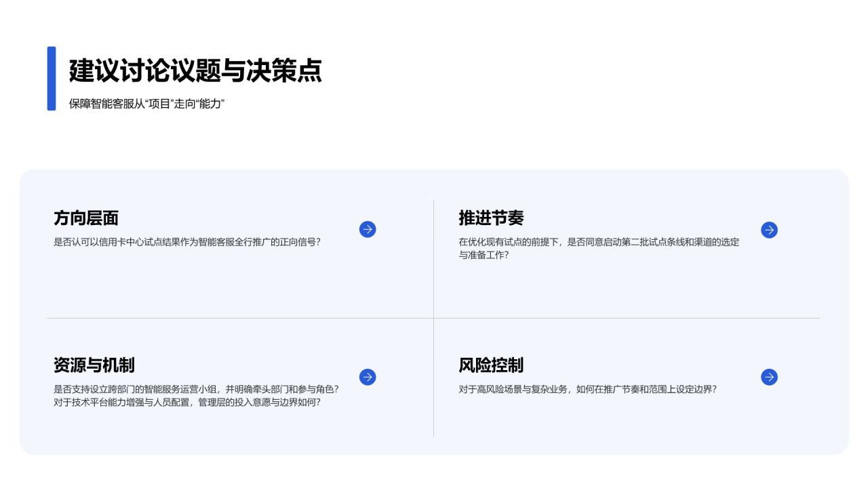868x488 pixels.
Task: Click the arrow icon beside 风险控制
Action: pos(769,377)
